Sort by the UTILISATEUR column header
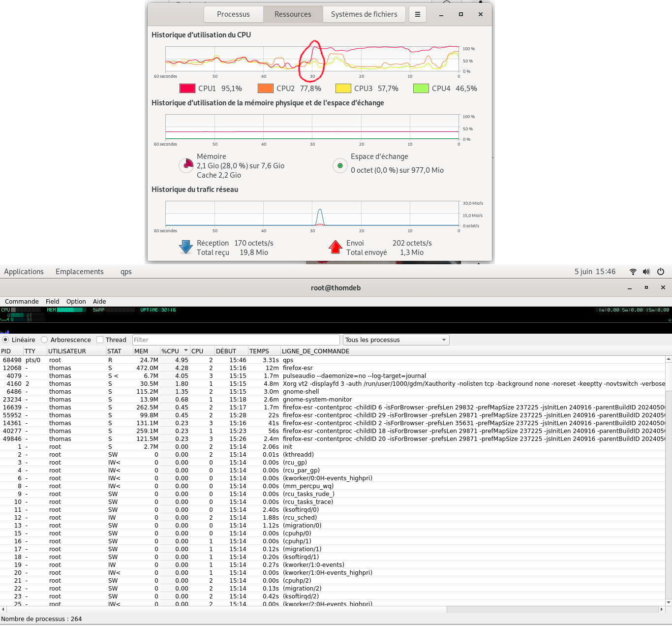This screenshot has width=672, height=626. 77,351
